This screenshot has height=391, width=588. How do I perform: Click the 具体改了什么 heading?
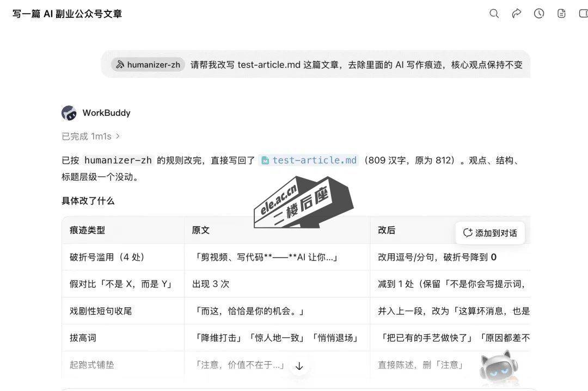coord(88,201)
